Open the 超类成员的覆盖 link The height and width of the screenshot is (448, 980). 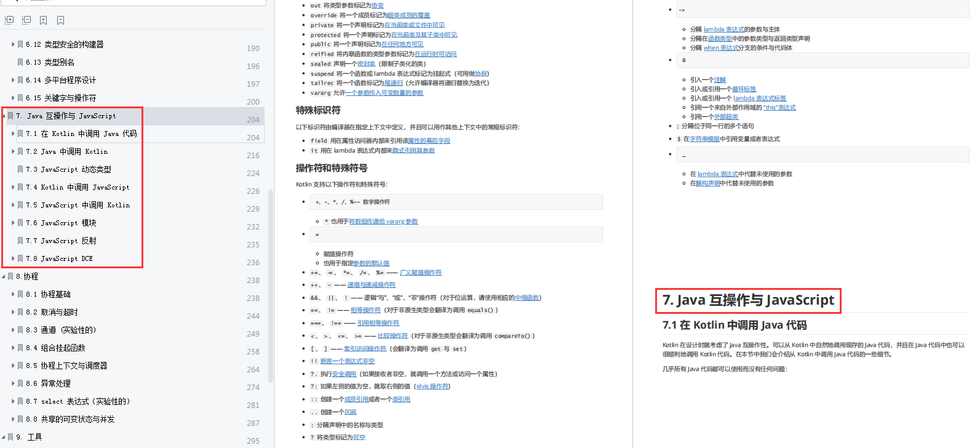pyautogui.click(x=409, y=15)
